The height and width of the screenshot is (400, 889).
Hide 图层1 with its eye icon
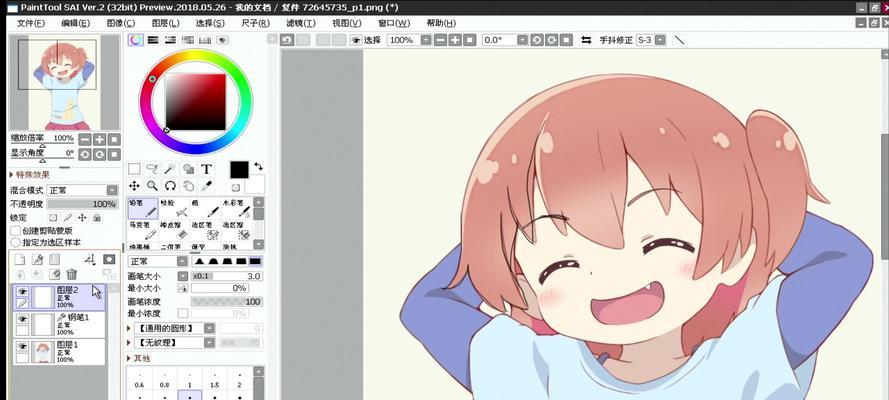(x=22, y=346)
